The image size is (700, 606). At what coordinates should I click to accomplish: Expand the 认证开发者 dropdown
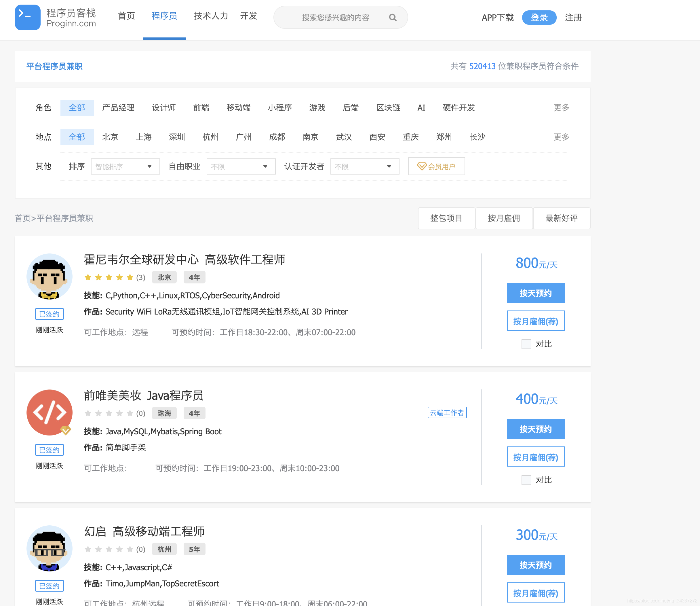pyautogui.click(x=364, y=166)
